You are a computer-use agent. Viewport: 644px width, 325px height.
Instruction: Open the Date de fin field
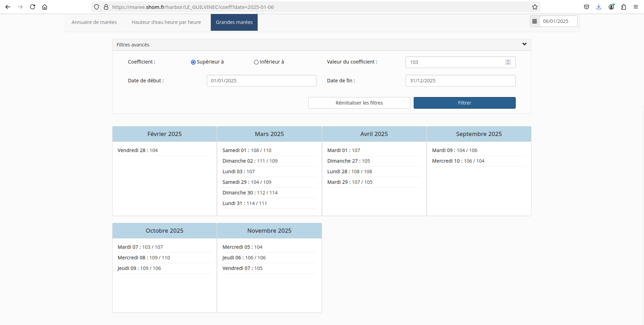coord(460,81)
